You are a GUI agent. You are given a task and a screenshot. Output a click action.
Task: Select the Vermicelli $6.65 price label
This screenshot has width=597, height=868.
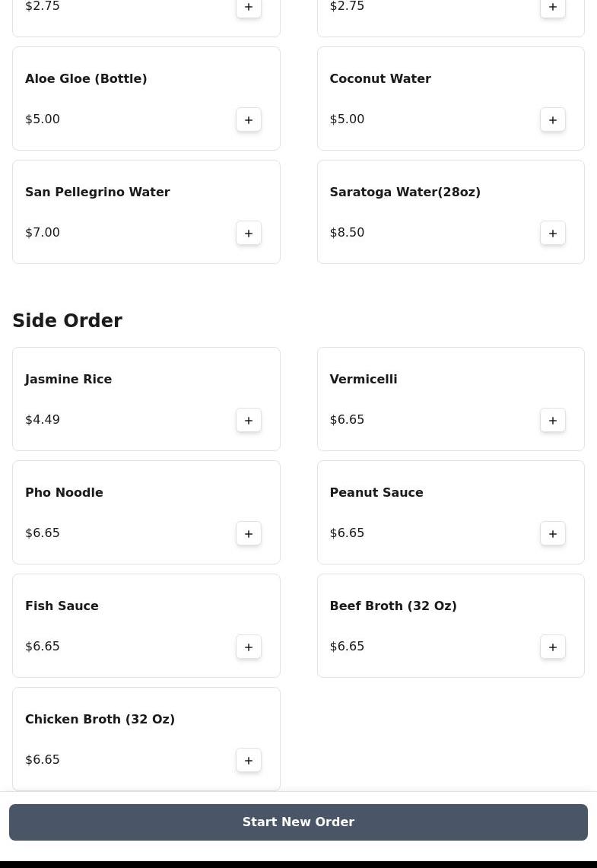point(347,419)
